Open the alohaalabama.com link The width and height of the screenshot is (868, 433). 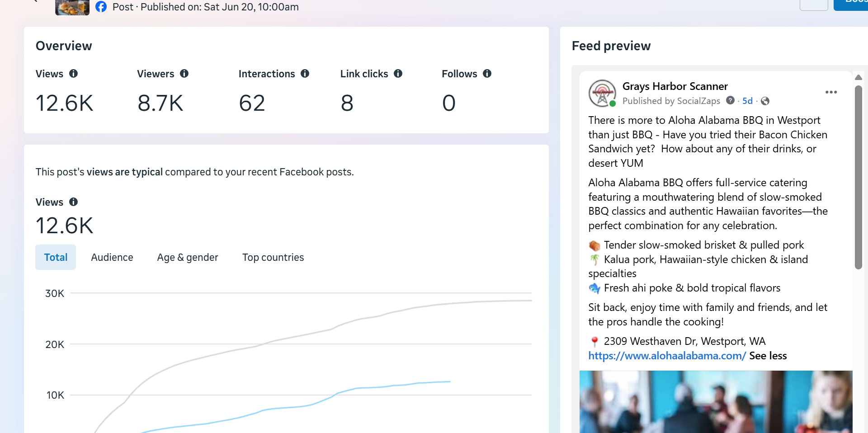click(667, 356)
